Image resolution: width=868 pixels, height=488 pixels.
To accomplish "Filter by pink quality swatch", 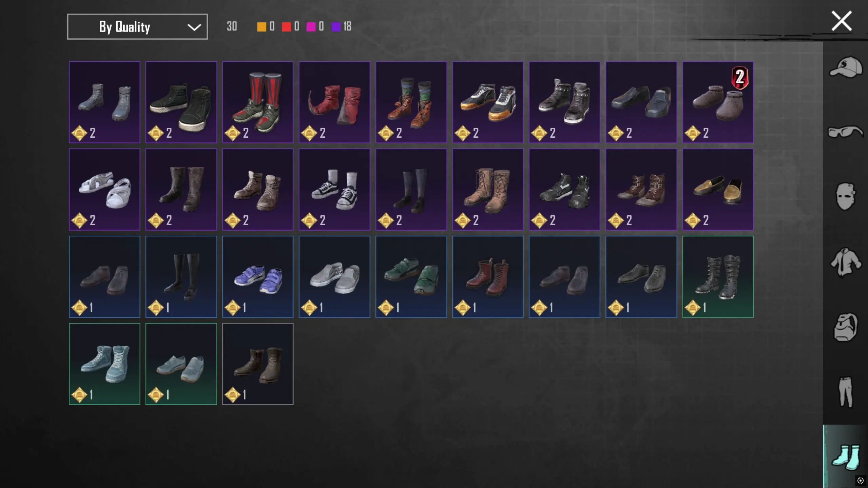I will pos(311,27).
